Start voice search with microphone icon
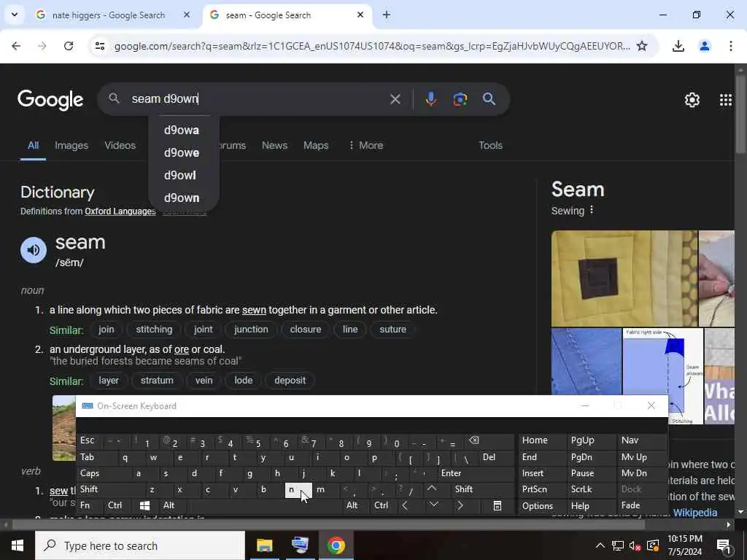The height and width of the screenshot is (560, 747). (x=430, y=99)
